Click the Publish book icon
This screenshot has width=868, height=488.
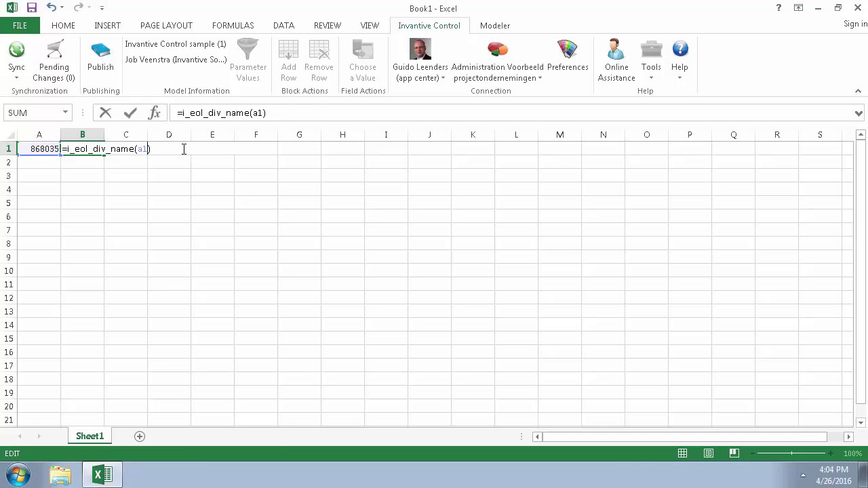100,49
